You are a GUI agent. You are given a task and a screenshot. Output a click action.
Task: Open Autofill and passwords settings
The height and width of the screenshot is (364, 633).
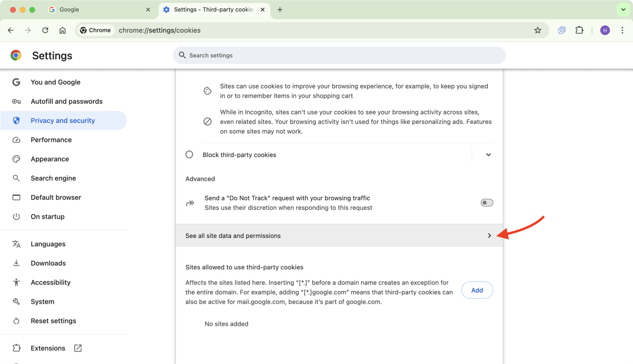pyautogui.click(x=66, y=101)
